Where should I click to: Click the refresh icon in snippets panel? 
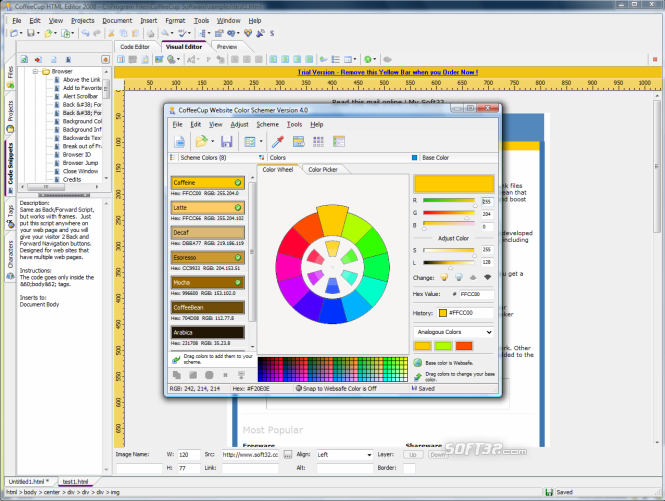pos(24,59)
